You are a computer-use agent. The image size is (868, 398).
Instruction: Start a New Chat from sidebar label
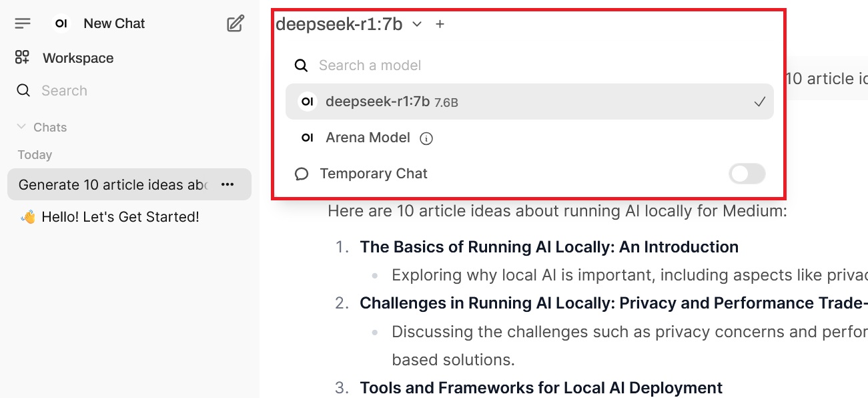(114, 23)
